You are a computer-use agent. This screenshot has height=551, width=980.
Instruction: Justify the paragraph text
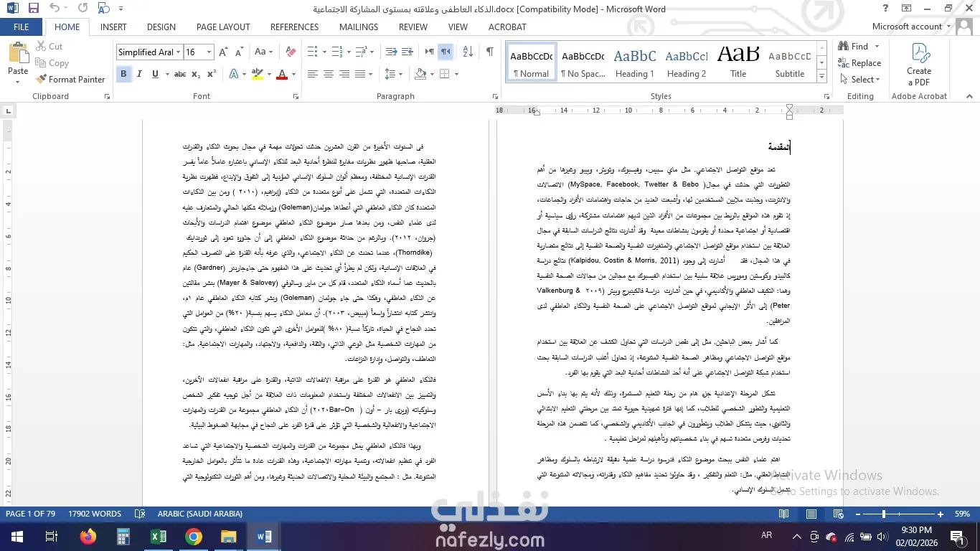[360, 74]
